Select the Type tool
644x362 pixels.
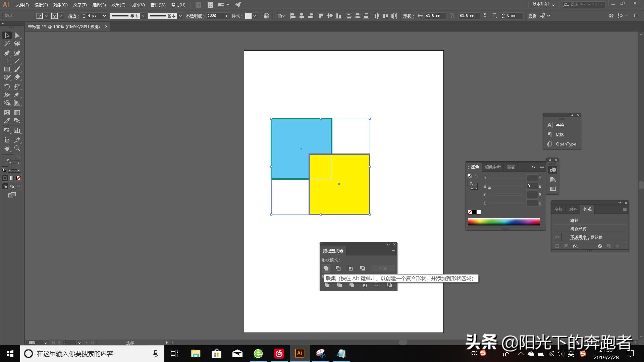tap(7, 61)
